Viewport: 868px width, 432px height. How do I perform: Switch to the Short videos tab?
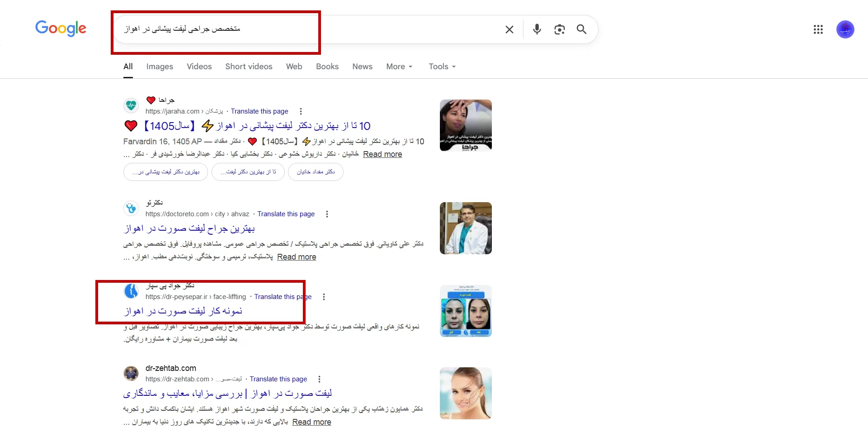click(249, 66)
